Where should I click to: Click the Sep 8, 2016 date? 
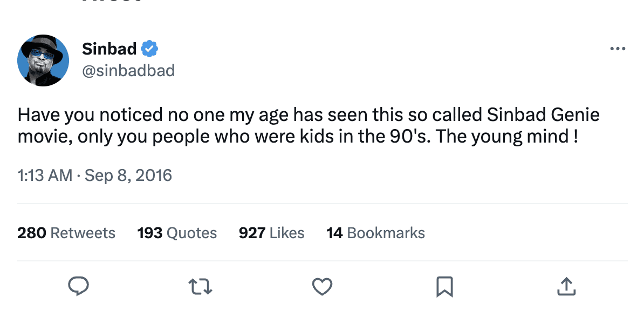click(x=128, y=176)
